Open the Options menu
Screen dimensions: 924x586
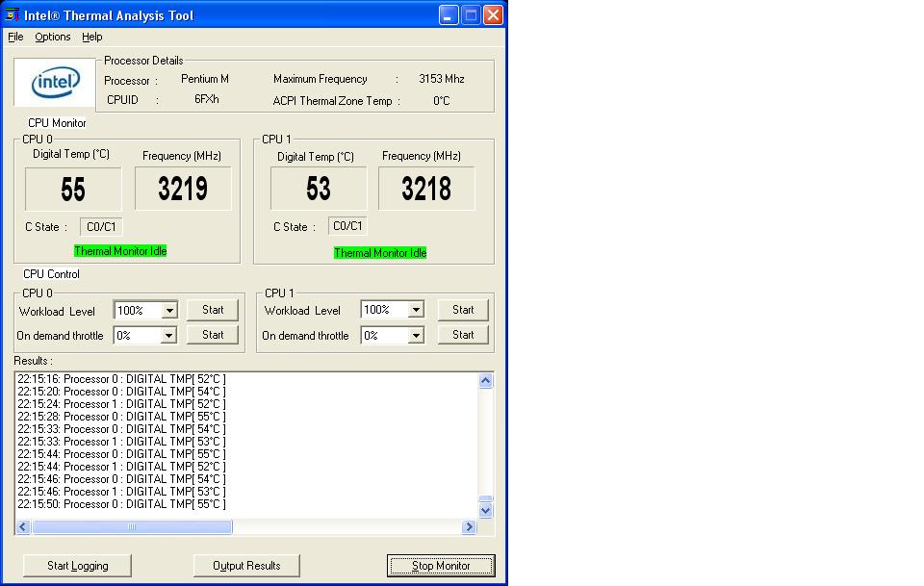coord(52,37)
